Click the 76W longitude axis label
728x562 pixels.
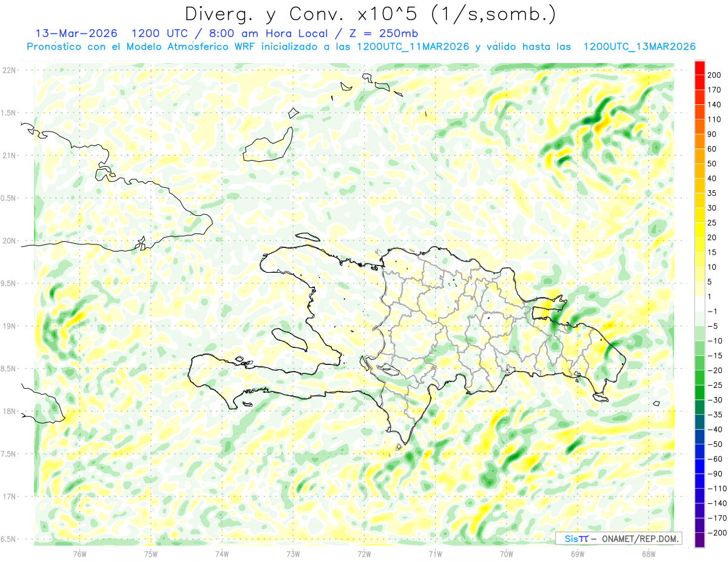pyautogui.click(x=79, y=553)
